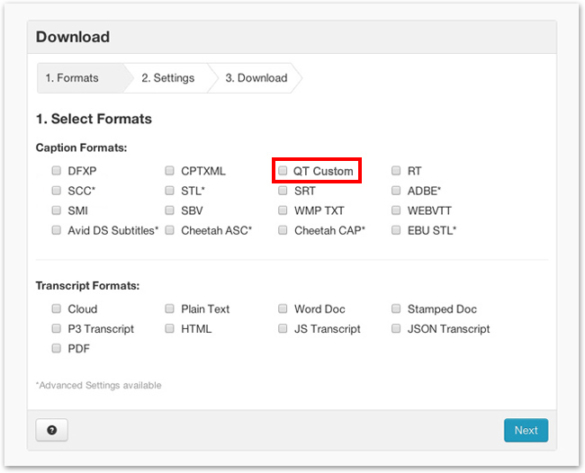Switch to the 1. Formats step
The height and width of the screenshot is (473, 585).
pos(80,78)
